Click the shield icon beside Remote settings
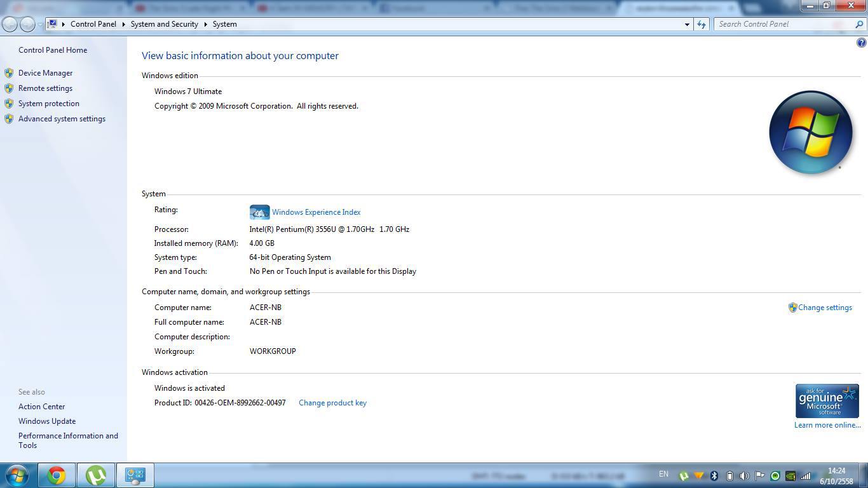This screenshot has height=488, width=868. [9, 88]
